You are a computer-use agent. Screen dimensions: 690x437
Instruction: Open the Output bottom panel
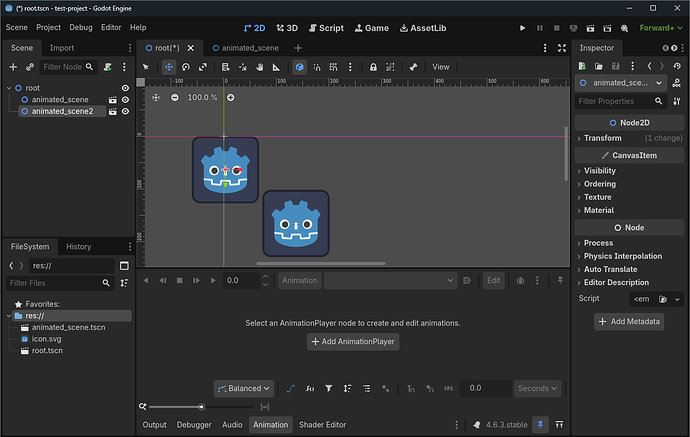pyautogui.click(x=154, y=425)
